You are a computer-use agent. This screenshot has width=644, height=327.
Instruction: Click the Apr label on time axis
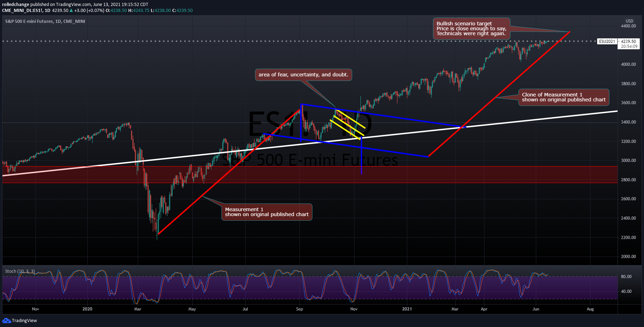coord(484,309)
